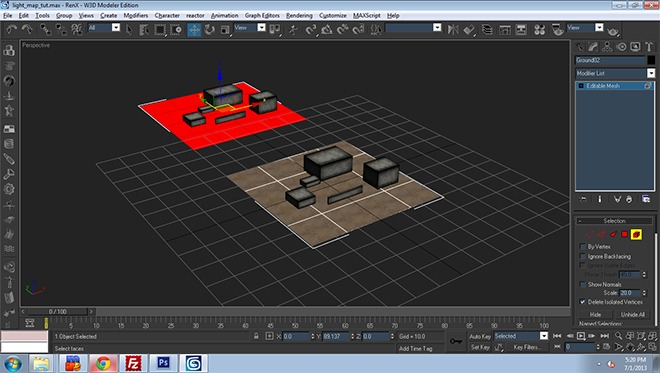
Task: Enable the Show Normals checkbox
Action: click(583, 285)
